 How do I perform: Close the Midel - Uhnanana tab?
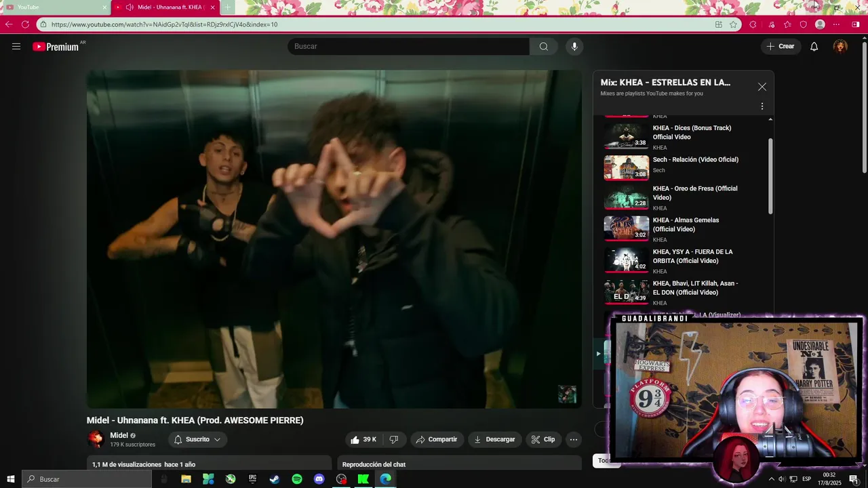click(x=212, y=7)
